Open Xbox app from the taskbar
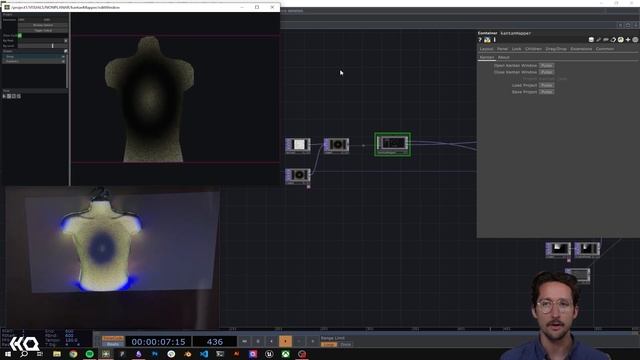640x360 pixels. pos(285,354)
